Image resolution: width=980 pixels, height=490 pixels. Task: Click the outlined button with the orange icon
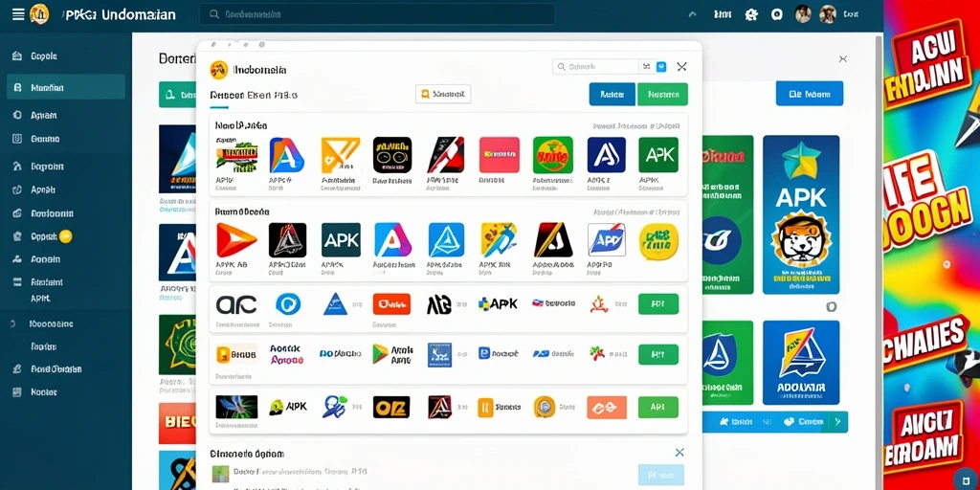442,94
